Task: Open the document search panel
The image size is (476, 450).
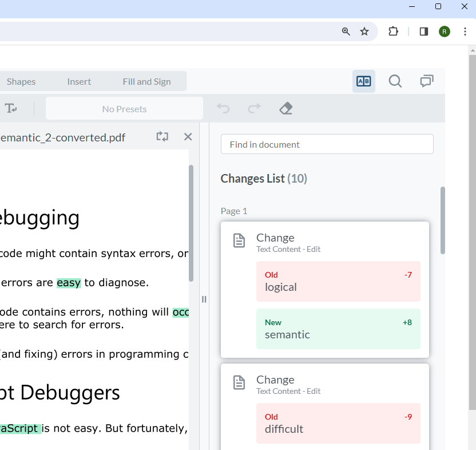Action: pos(395,81)
